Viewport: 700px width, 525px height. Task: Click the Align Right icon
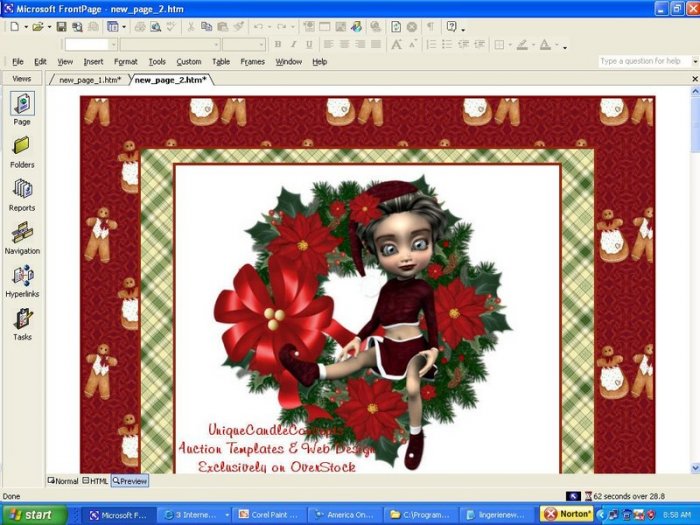[x=360, y=44]
